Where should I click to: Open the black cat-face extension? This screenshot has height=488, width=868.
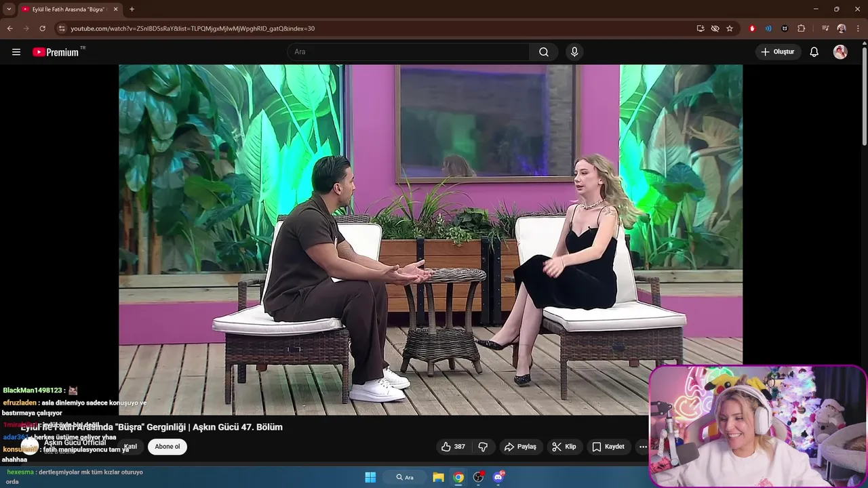[x=785, y=28]
